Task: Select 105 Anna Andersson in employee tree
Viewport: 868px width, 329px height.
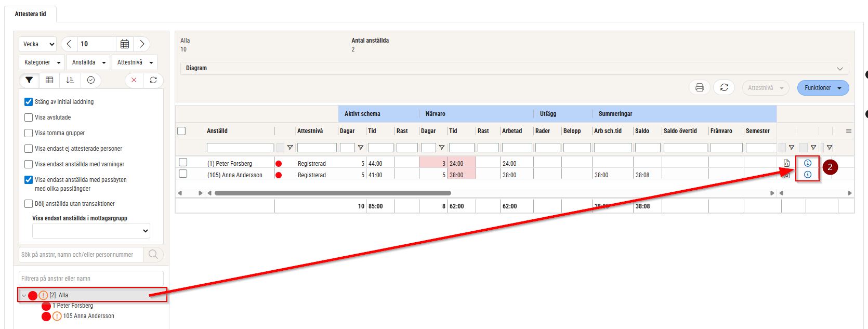Action: (x=88, y=316)
